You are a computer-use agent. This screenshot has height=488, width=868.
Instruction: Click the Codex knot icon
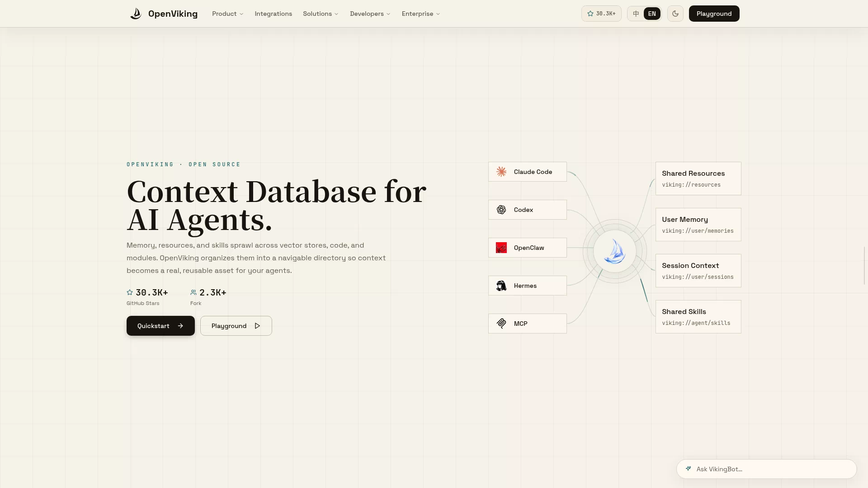501,210
